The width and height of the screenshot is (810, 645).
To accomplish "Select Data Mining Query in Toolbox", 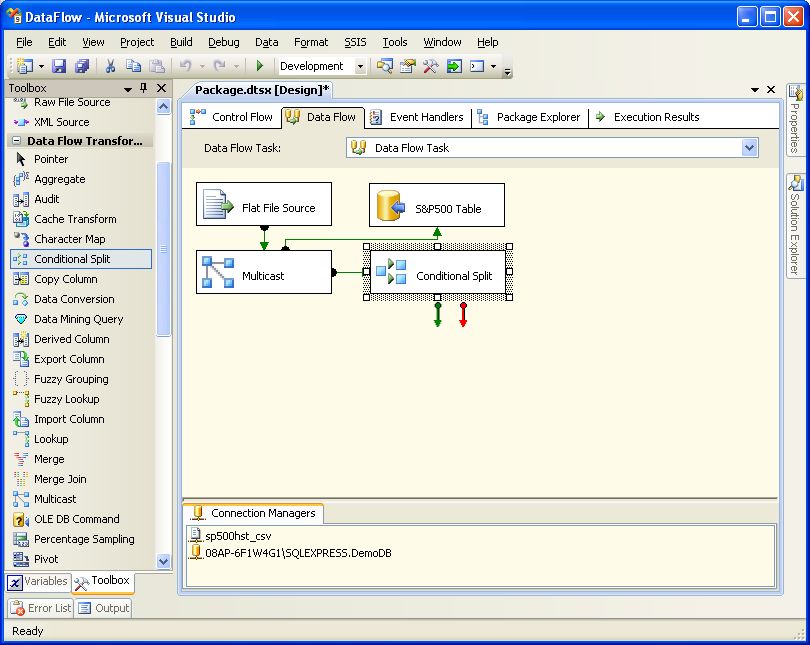I will click(x=81, y=319).
